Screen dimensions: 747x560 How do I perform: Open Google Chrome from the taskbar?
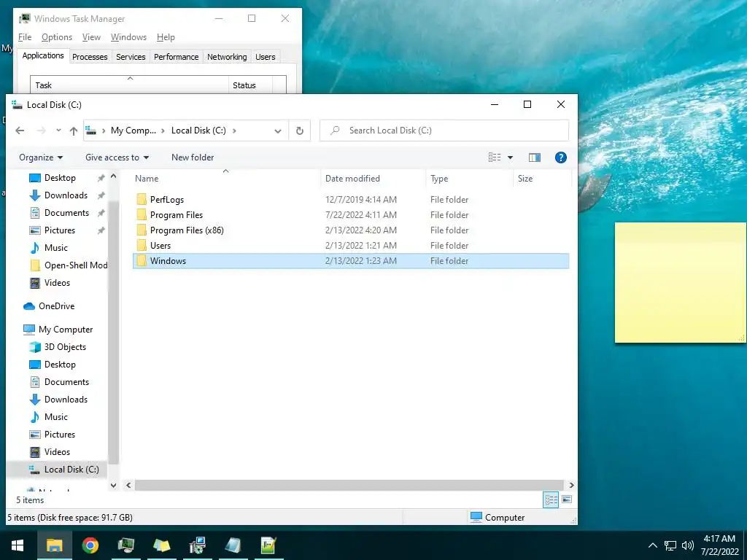click(90, 545)
